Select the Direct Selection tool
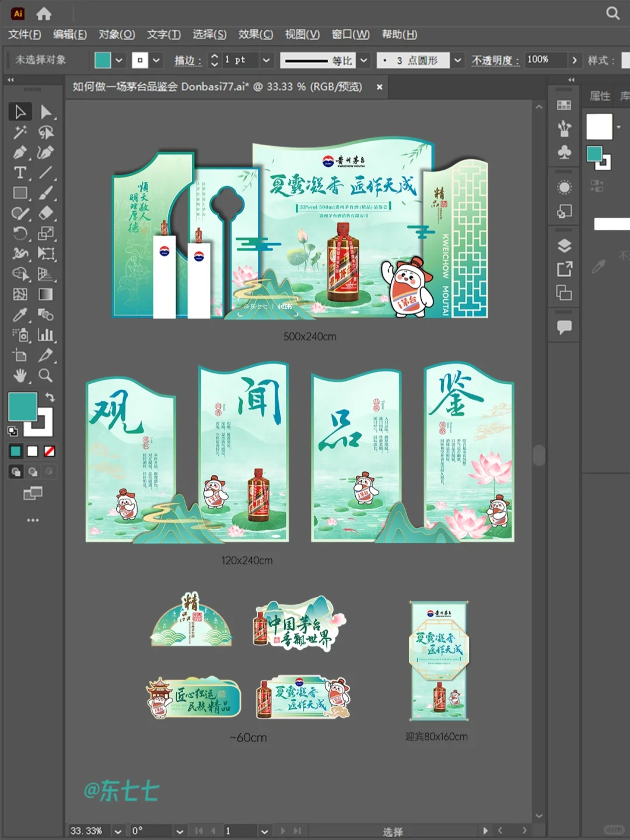 pyautogui.click(x=45, y=111)
